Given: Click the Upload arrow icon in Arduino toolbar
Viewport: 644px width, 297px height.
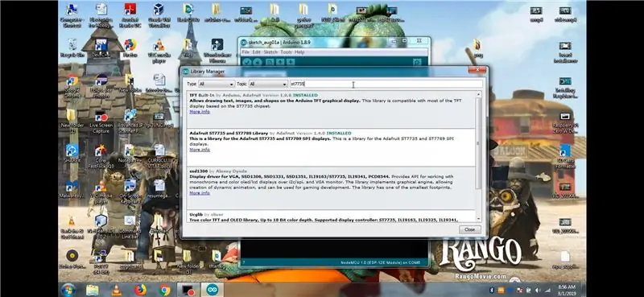Looking at the screenshot, I should (x=258, y=62).
